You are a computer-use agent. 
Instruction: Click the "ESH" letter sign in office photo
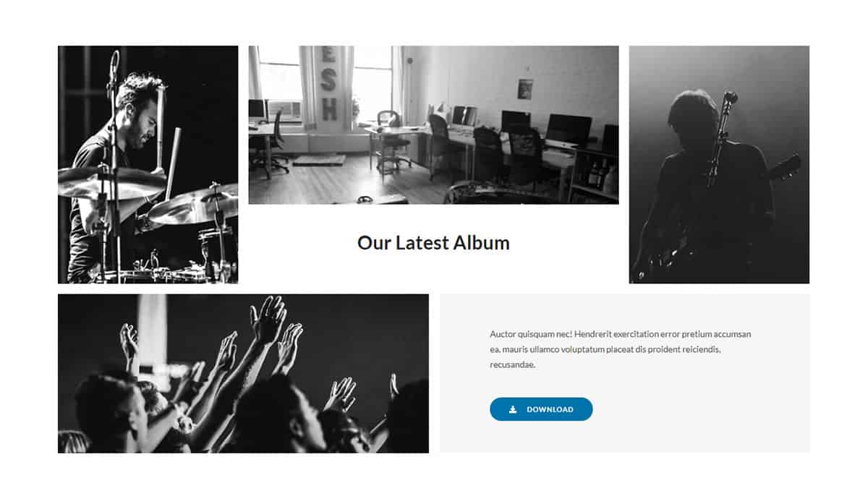pyautogui.click(x=328, y=82)
